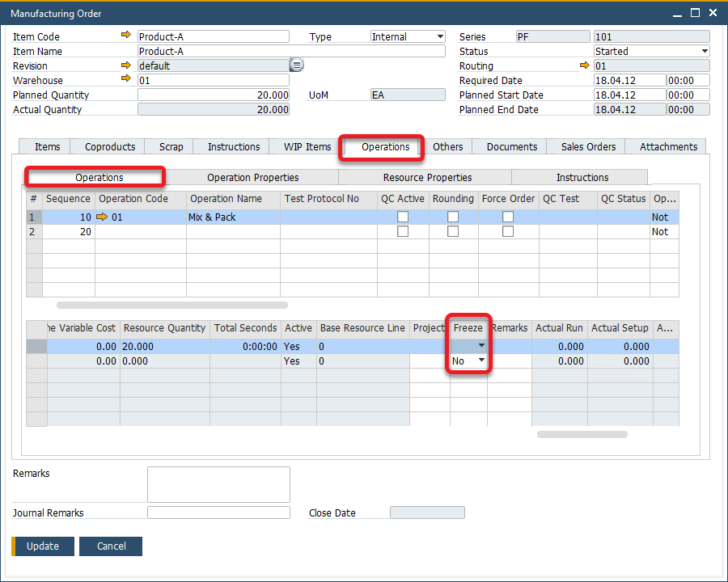Click the link arrow next to Item Code

(x=125, y=36)
